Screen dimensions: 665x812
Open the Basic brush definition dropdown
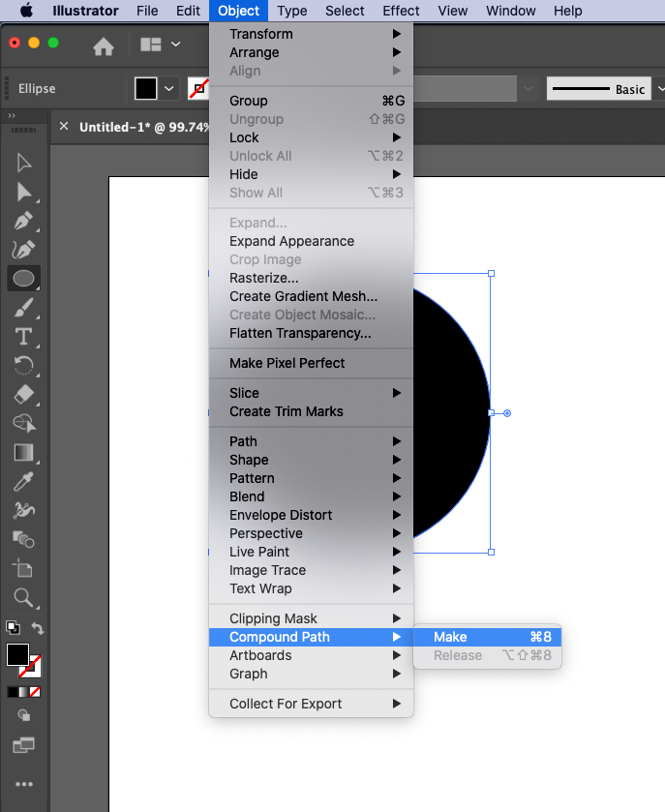[x=659, y=89]
